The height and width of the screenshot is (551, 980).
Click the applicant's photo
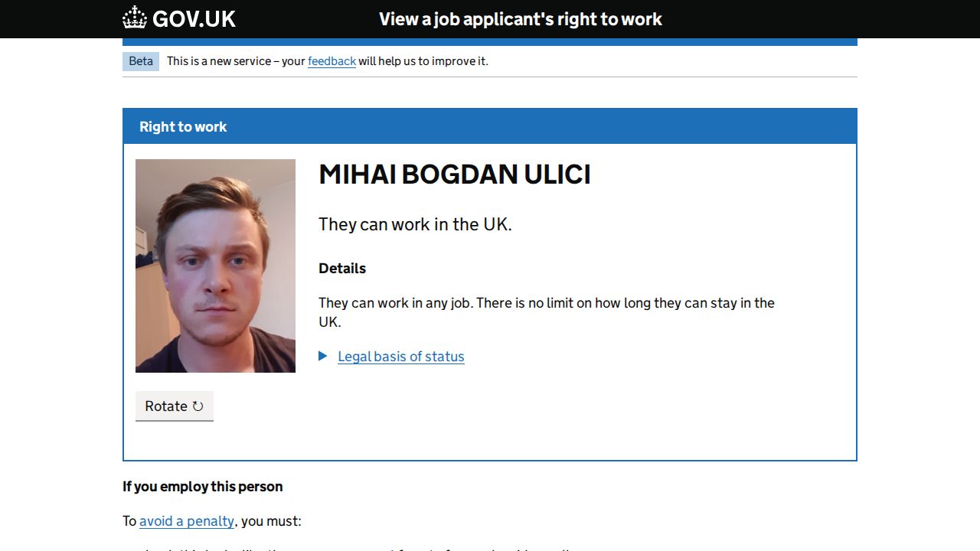[x=215, y=266]
